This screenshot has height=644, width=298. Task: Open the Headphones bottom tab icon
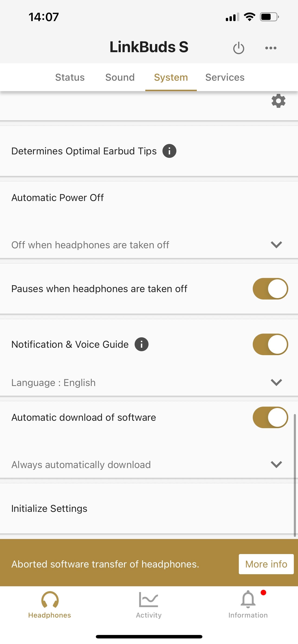[50, 599]
